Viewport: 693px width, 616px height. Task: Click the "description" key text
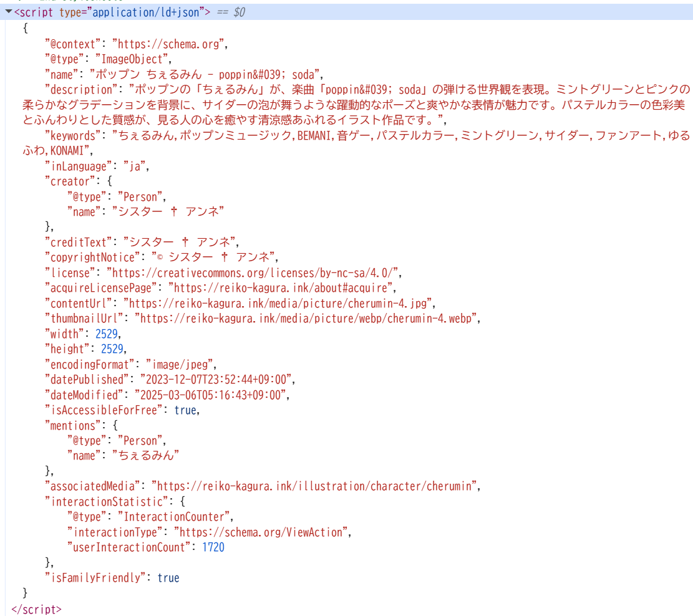(81, 90)
